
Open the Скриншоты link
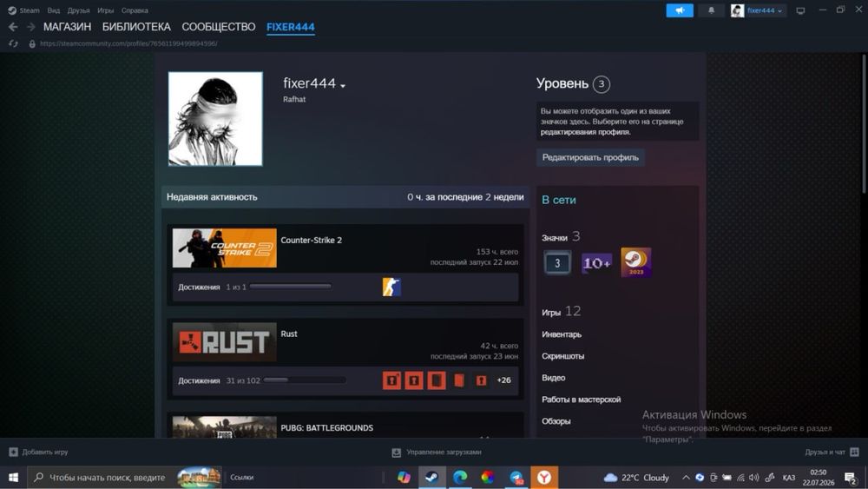(x=562, y=356)
